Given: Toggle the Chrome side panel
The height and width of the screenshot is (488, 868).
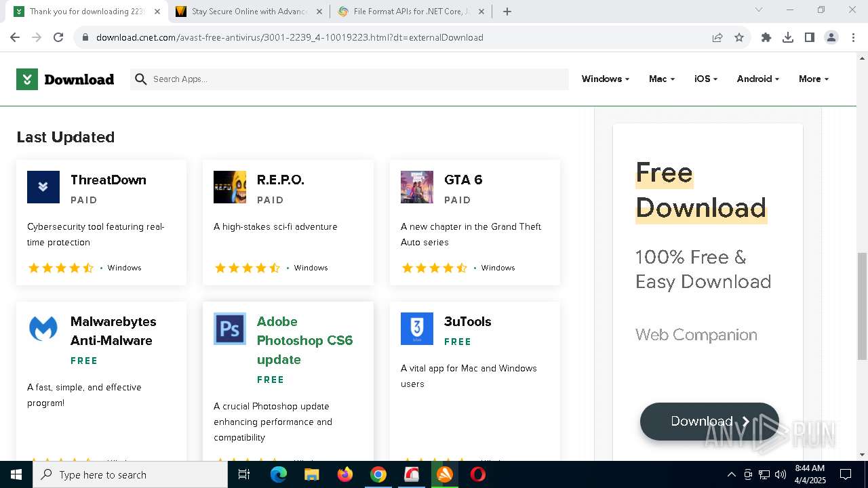Looking at the screenshot, I should [x=810, y=37].
